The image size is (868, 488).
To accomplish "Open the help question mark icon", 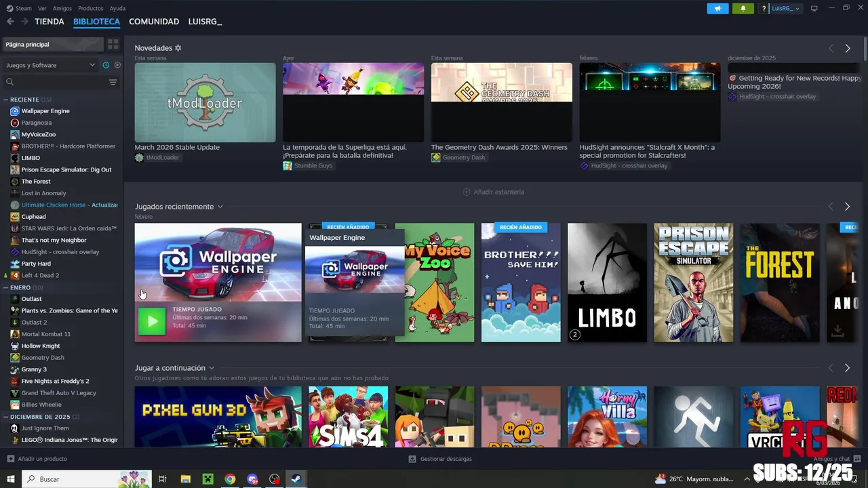I will [764, 9].
